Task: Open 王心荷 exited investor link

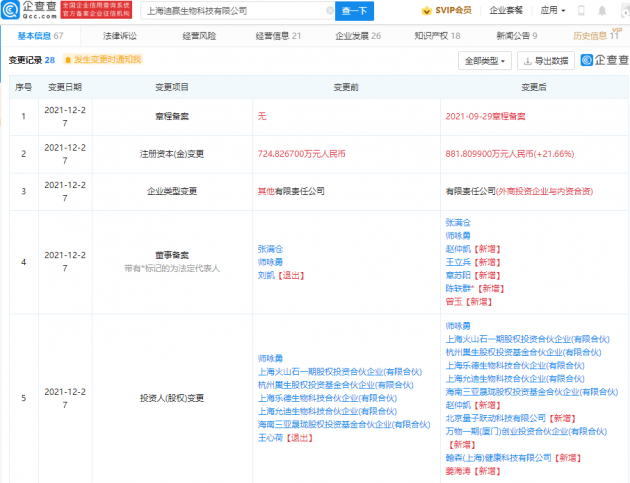Action: point(270,438)
